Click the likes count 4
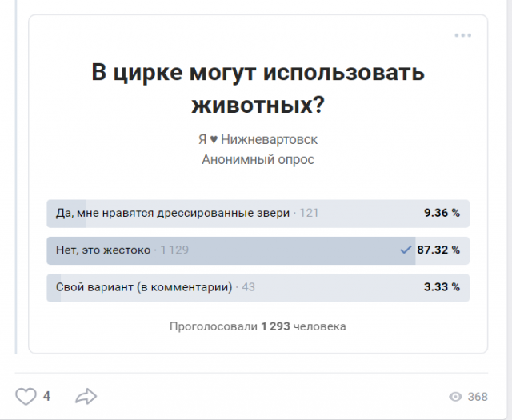 coord(46,397)
